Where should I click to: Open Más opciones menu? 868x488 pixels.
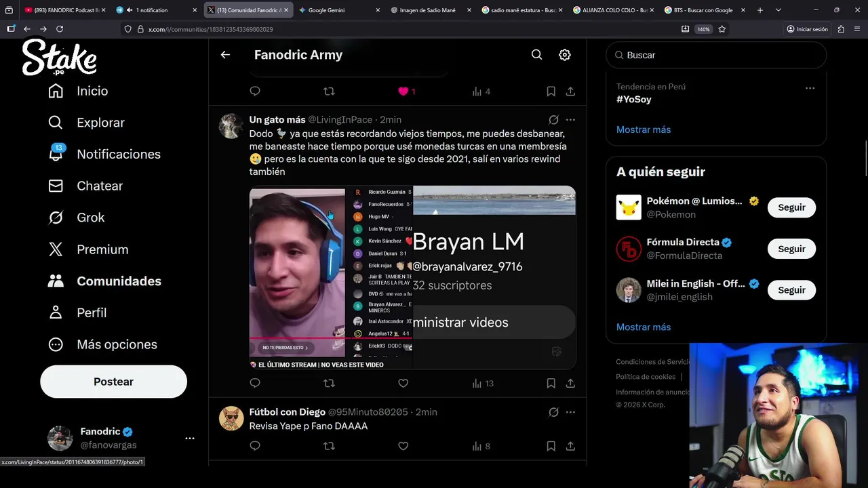pyautogui.click(x=102, y=344)
